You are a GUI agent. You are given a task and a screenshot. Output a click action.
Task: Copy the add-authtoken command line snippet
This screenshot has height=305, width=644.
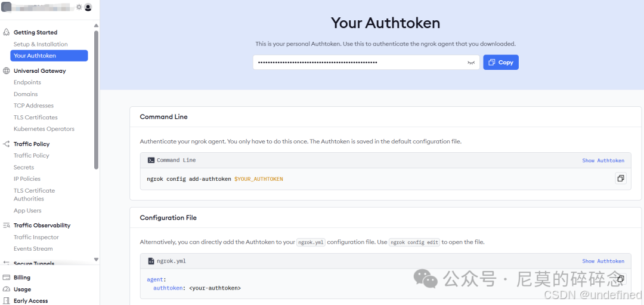point(621,178)
